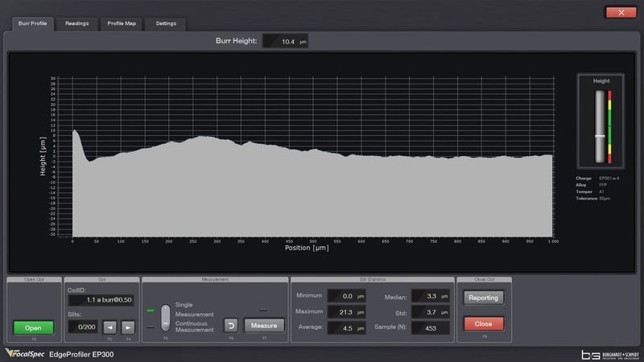Go to the previous slit with left arrow
Image resolution: width=644 pixels, height=362 pixels.
[109, 327]
